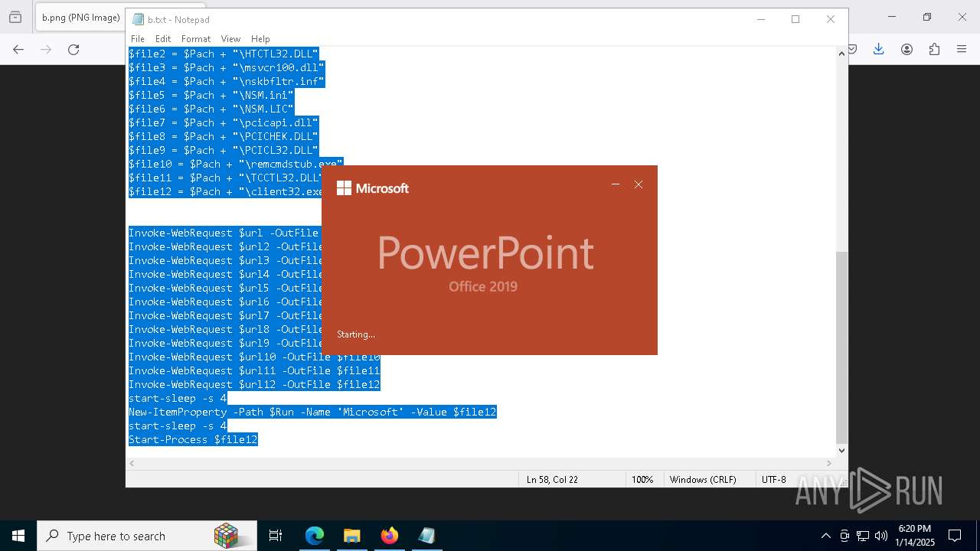The height and width of the screenshot is (551, 980).
Task: Click the Windows (CRLF) status entry
Action: tap(703, 480)
